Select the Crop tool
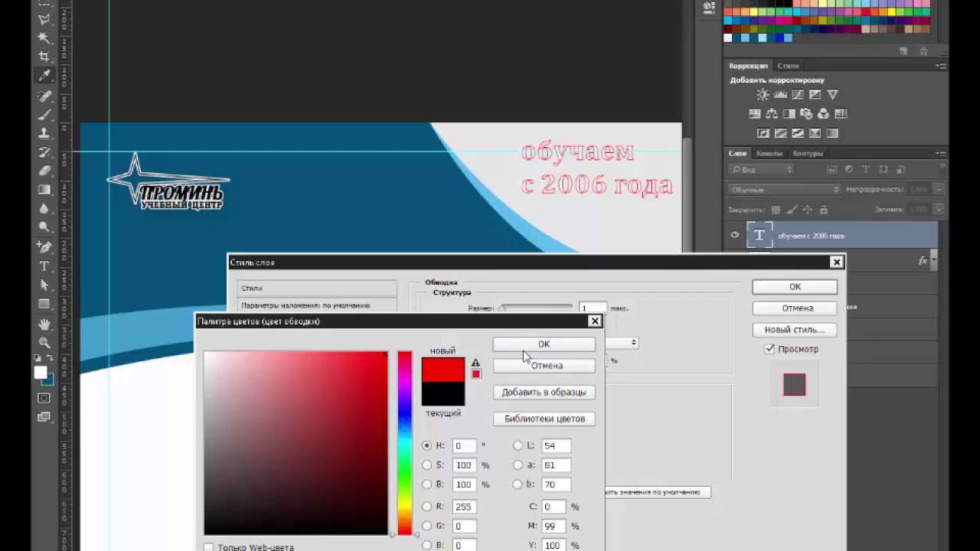 pyautogui.click(x=44, y=57)
